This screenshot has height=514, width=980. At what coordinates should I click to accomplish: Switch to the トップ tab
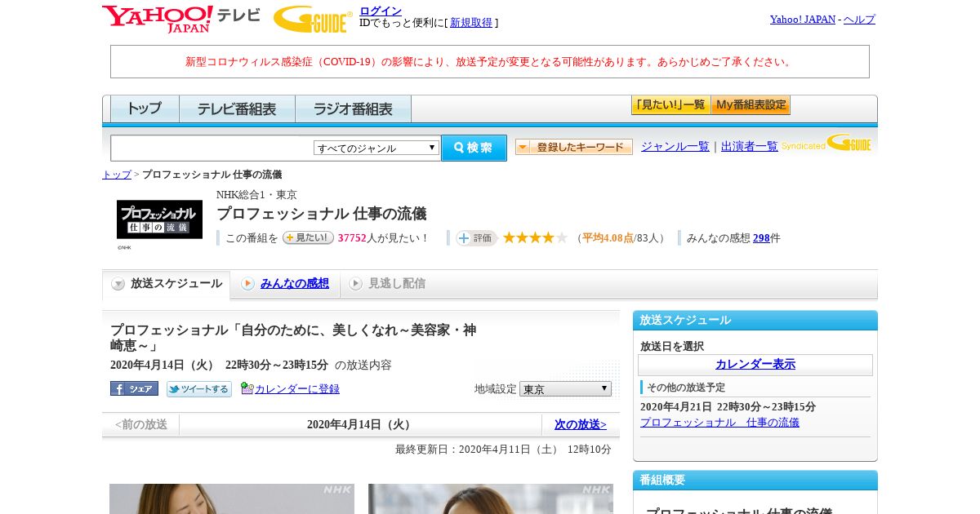145,109
